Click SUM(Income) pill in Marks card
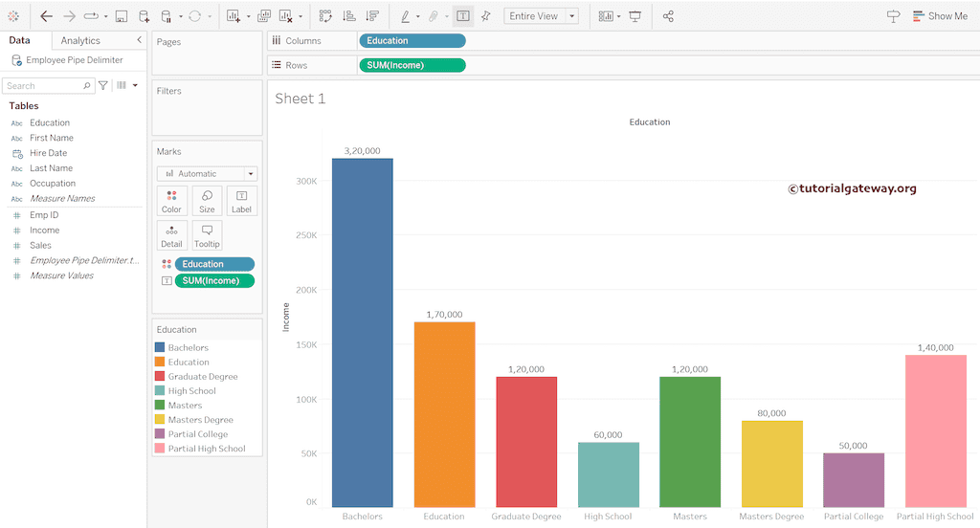The width and height of the screenshot is (980, 528). [x=214, y=280]
